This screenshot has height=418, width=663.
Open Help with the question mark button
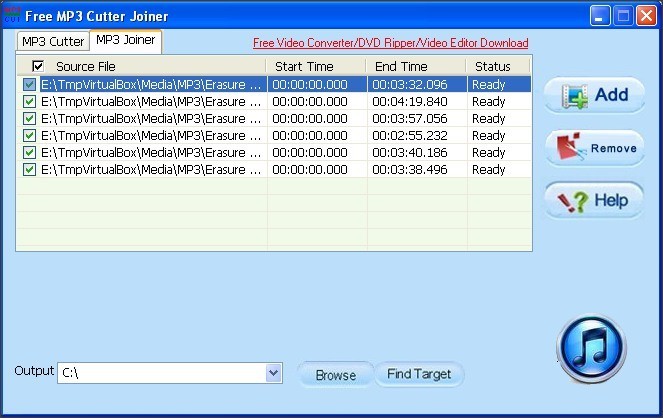[x=594, y=200]
